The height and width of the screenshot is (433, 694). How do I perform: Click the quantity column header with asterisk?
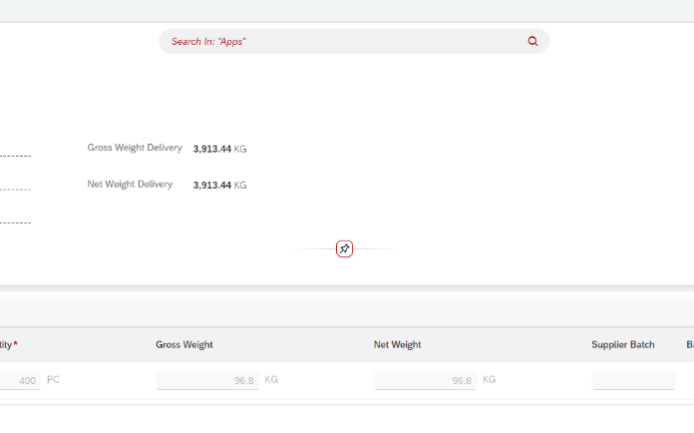pyautogui.click(x=8, y=345)
